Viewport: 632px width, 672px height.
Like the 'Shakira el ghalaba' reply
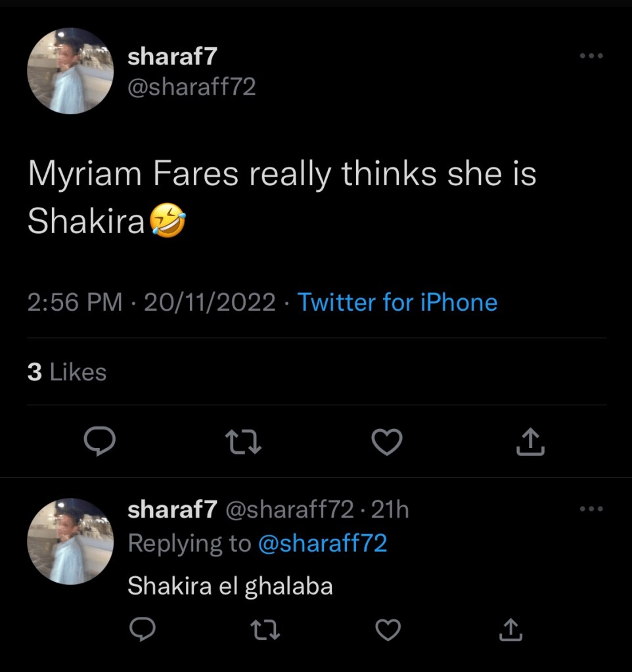pyautogui.click(x=388, y=629)
